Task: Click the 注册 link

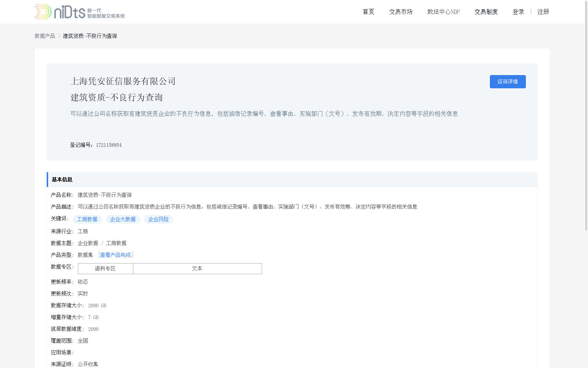Action: pyautogui.click(x=543, y=12)
